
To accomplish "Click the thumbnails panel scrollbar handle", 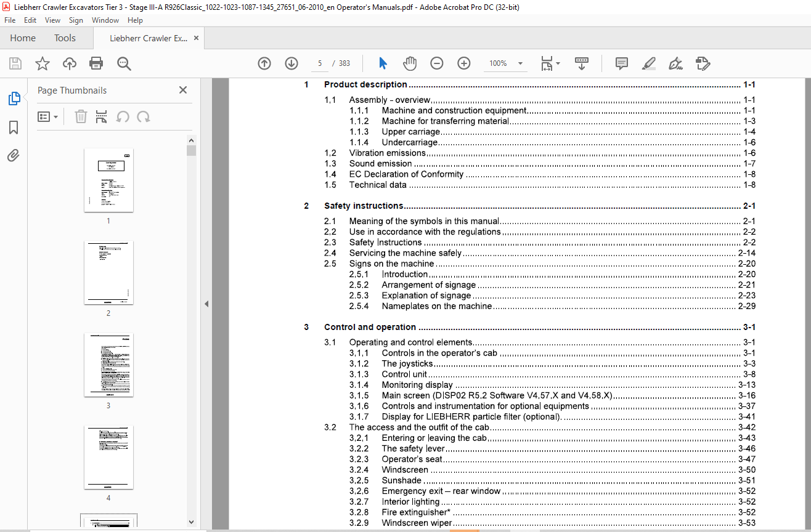I will (x=191, y=150).
